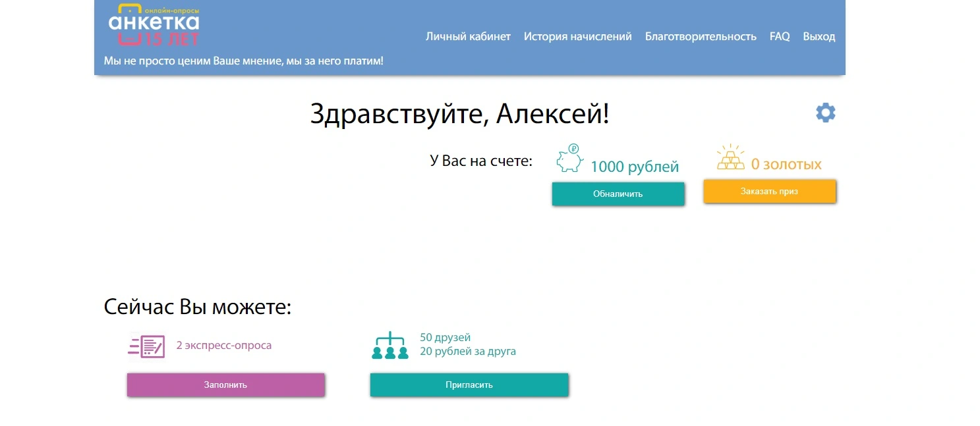This screenshot has height=426, width=980.
Task: Click the Здравствуйте, Алексей! heading
Action: coord(459,115)
